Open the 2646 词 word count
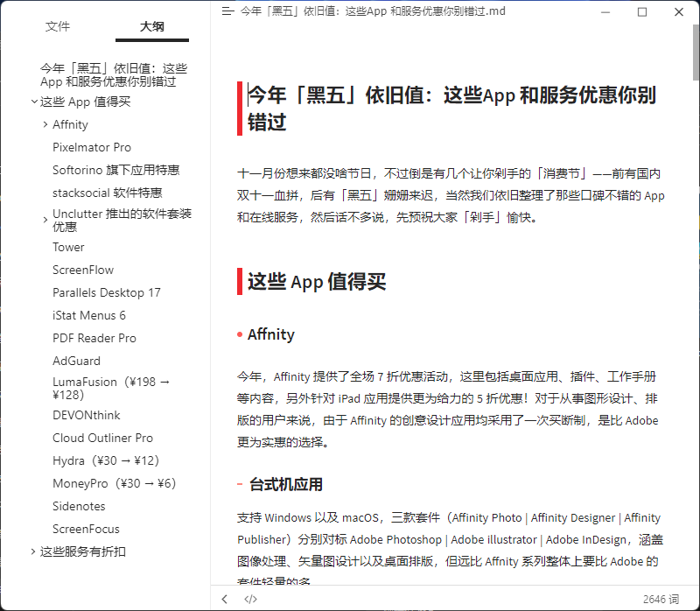 pyautogui.click(x=661, y=599)
